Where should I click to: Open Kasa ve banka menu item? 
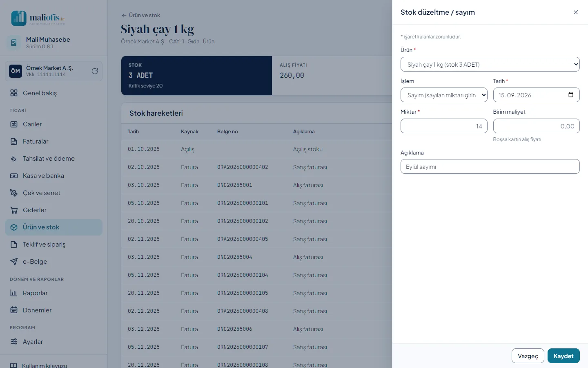coord(54,176)
